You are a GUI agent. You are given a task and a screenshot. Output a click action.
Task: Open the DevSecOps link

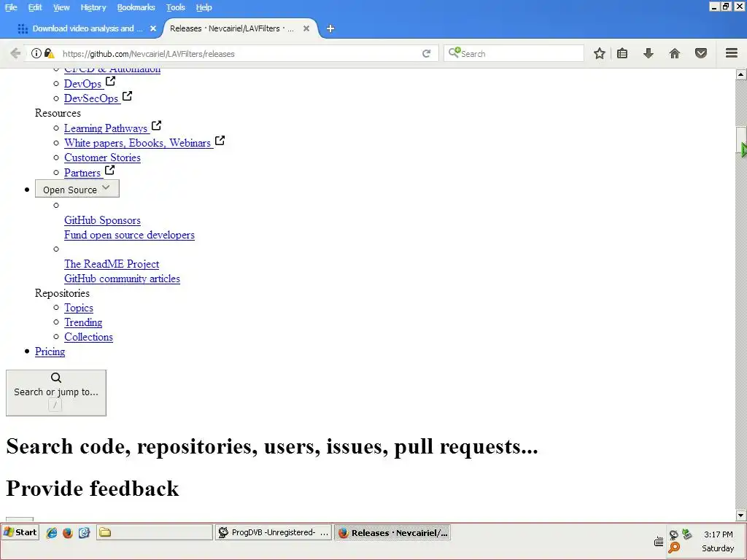(91, 98)
